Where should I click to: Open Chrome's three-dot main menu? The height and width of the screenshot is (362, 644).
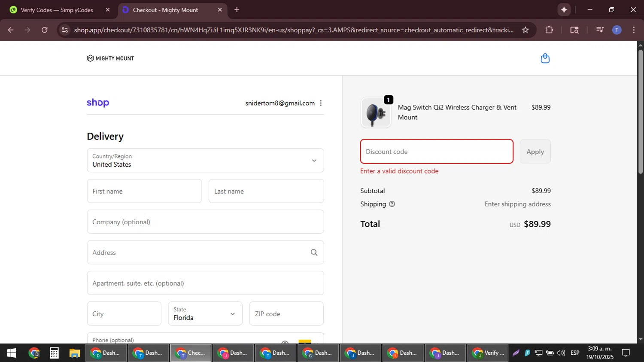pos(634,30)
